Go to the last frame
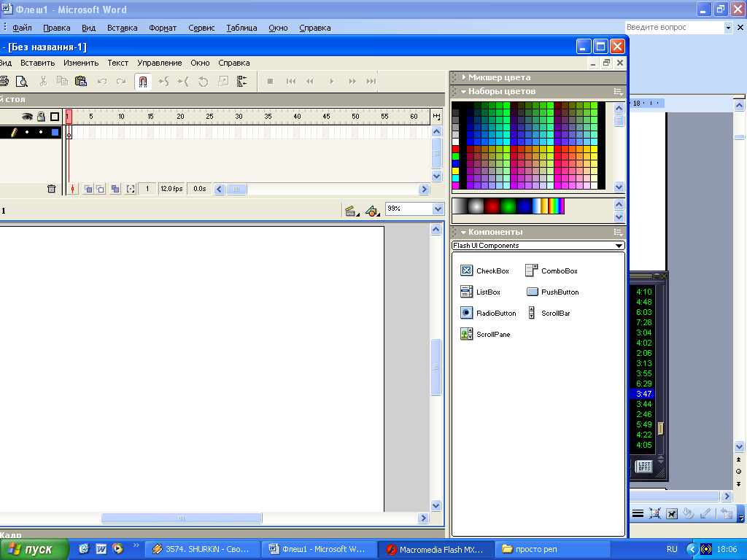 (371, 82)
